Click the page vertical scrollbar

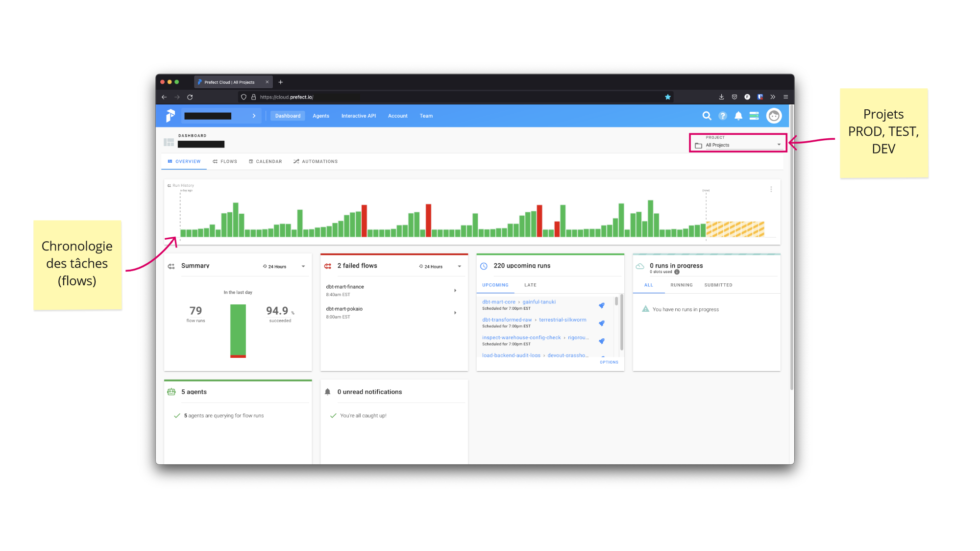coord(791,248)
